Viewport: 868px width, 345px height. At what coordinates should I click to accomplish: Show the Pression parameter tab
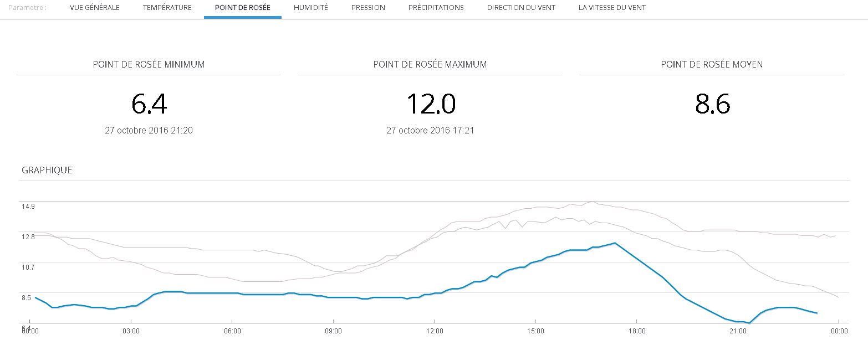(x=368, y=8)
